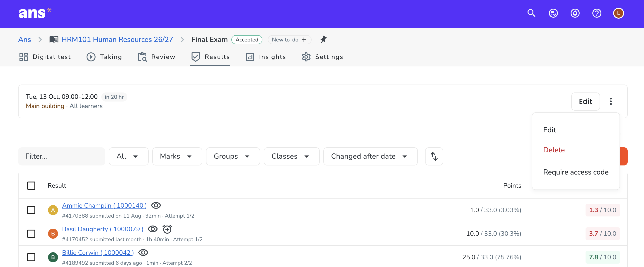Click the Edit button on schedule card

click(585, 101)
